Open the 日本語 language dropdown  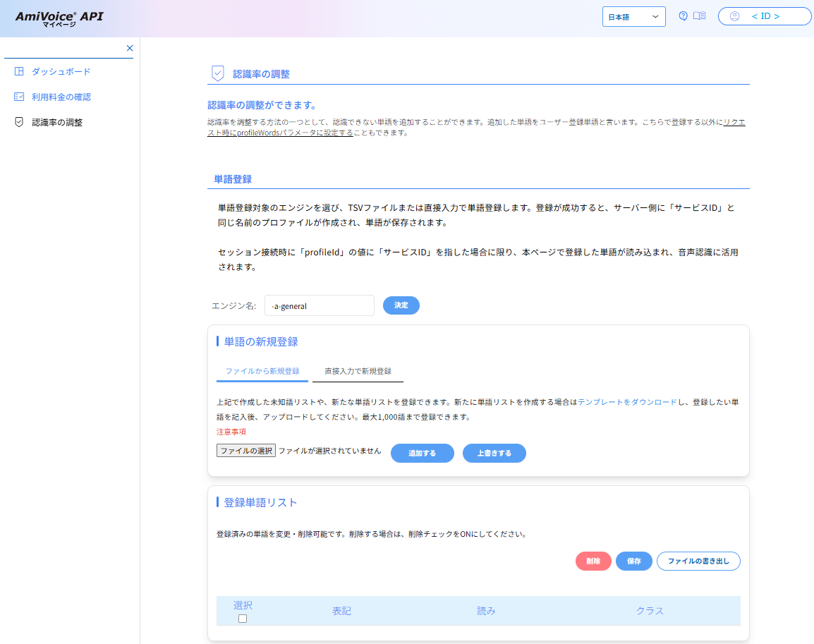point(633,16)
